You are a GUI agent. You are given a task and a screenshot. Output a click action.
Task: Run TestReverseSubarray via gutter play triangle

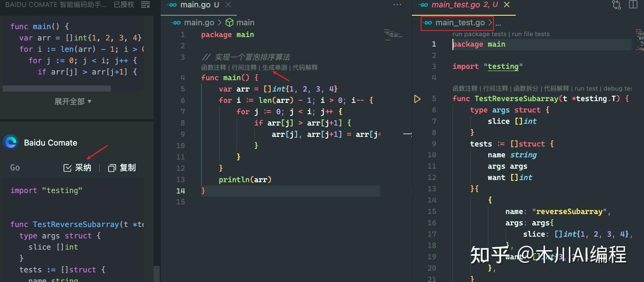pyautogui.click(x=417, y=99)
